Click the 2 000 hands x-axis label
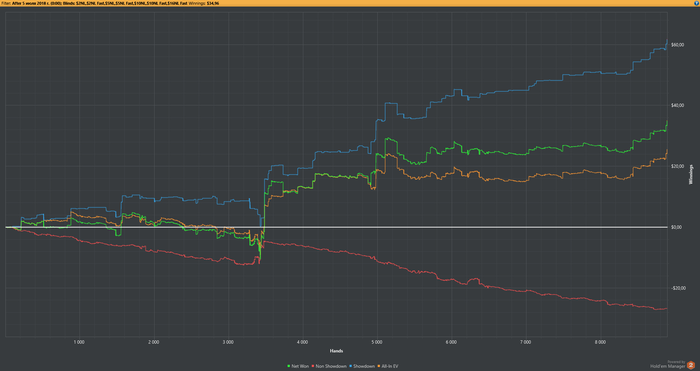The width and height of the screenshot is (700, 371). pyautogui.click(x=154, y=342)
